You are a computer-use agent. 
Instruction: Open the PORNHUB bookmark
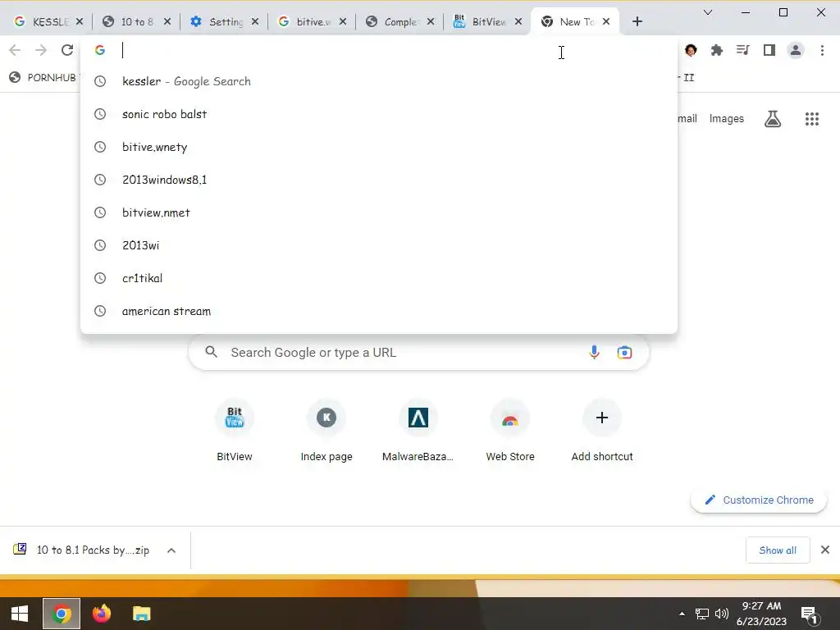[x=44, y=78]
